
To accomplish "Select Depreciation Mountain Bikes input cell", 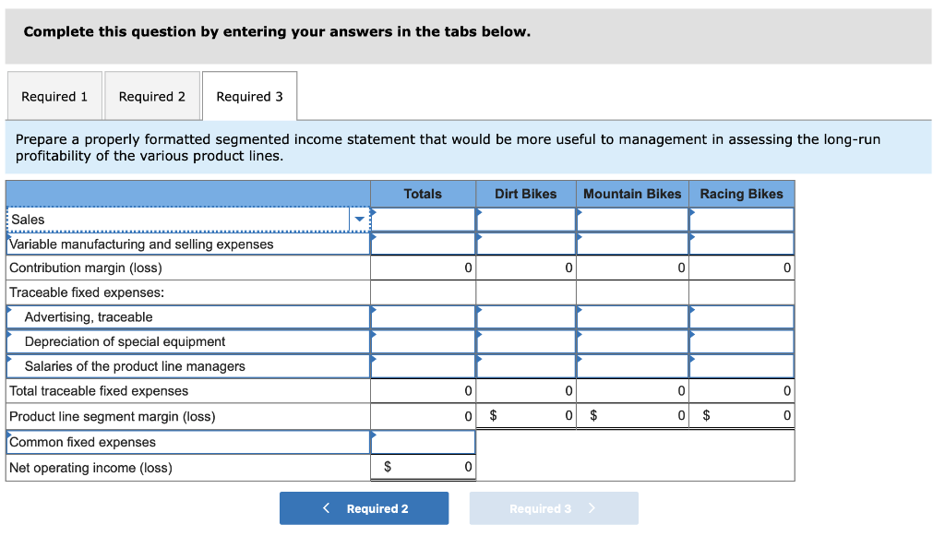I will [x=632, y=341].
